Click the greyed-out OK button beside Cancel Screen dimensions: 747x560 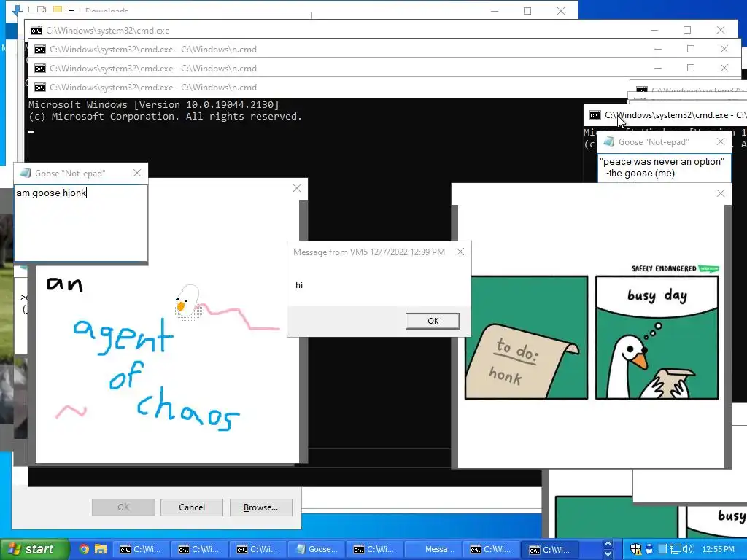tap(123, 507)
